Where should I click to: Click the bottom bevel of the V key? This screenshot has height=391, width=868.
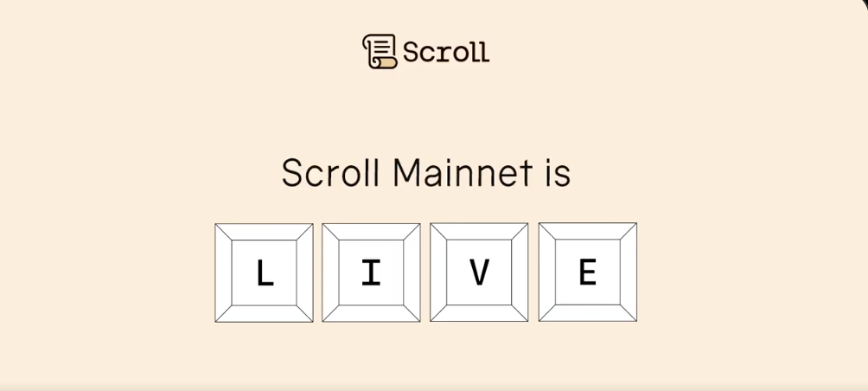pos(479,313)
